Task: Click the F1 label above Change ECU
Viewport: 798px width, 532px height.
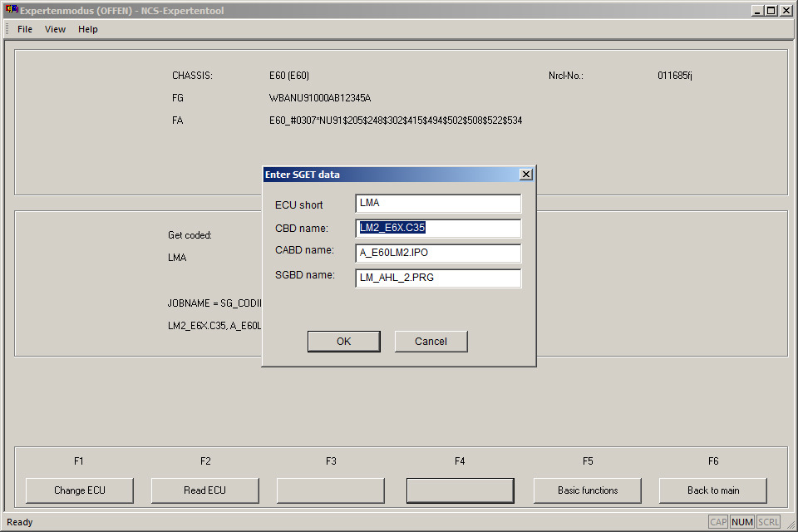Action: click(78, 461)
